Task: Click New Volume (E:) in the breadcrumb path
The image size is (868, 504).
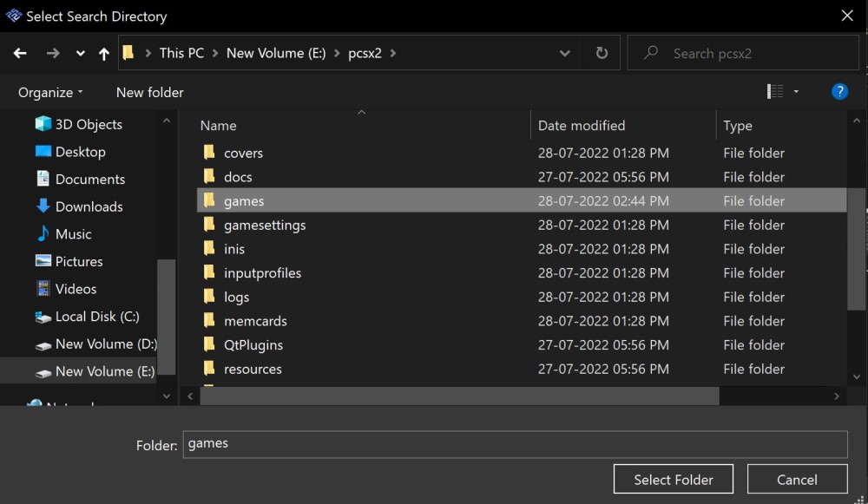Action: click(275, 53)
